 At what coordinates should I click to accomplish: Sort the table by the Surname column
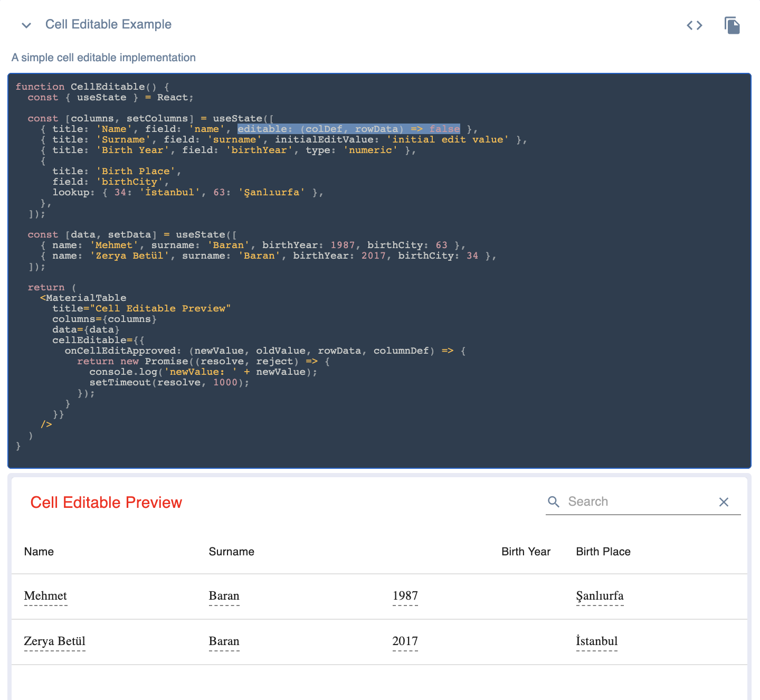[x=232, y=551]
